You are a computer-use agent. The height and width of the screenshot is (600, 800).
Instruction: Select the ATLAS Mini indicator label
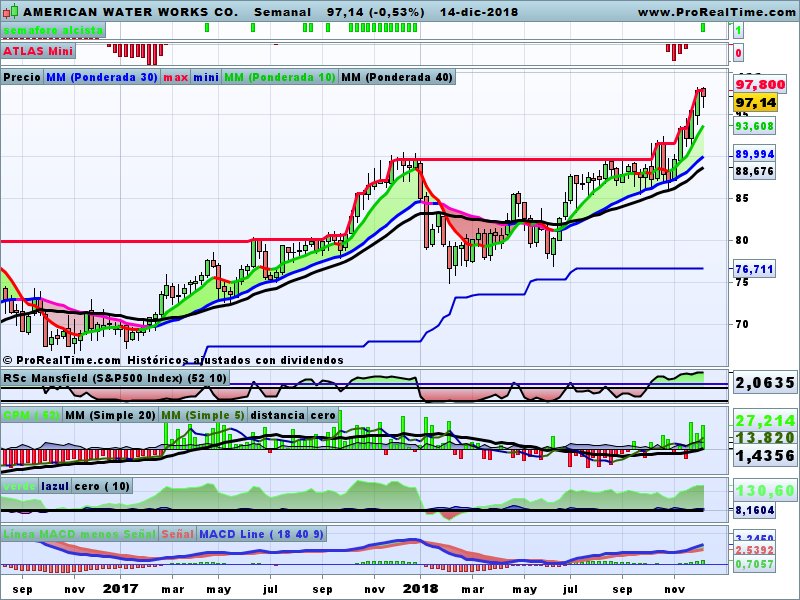(38, 51)
